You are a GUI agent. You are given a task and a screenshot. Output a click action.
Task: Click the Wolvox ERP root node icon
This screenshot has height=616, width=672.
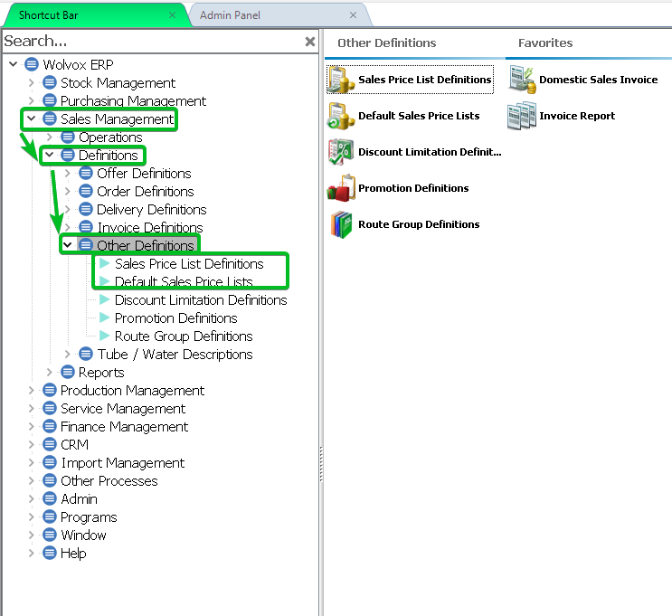[32, 64]
